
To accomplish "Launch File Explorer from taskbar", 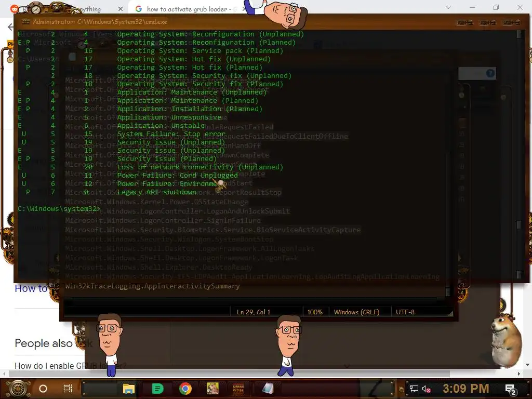I will click(x=129, y=389).
